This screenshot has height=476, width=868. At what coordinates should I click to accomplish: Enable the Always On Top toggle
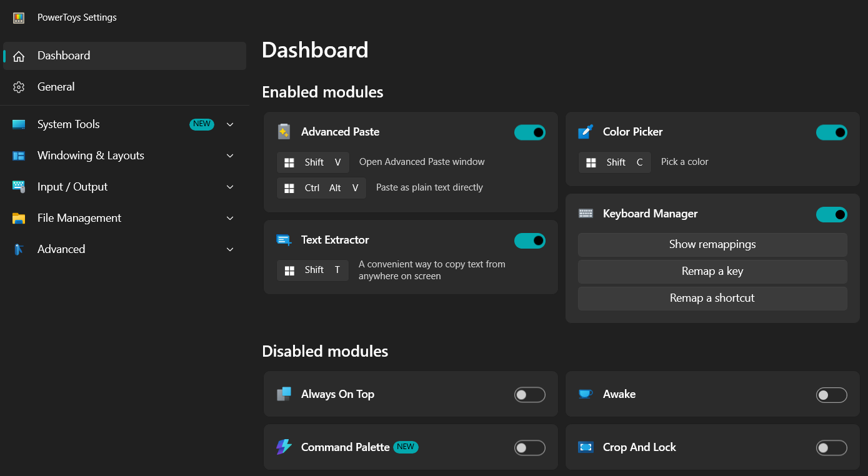(x=530, y=395)
